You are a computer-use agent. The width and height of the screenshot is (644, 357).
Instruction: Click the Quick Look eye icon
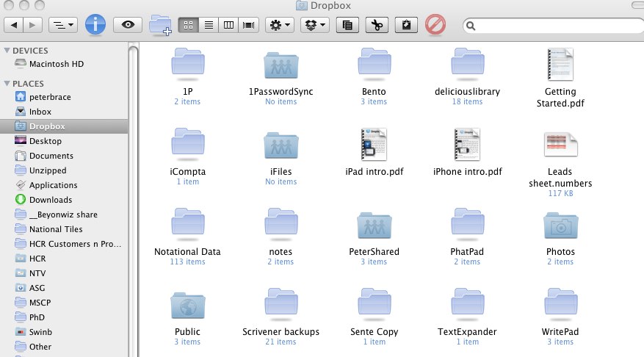point(128,25)
